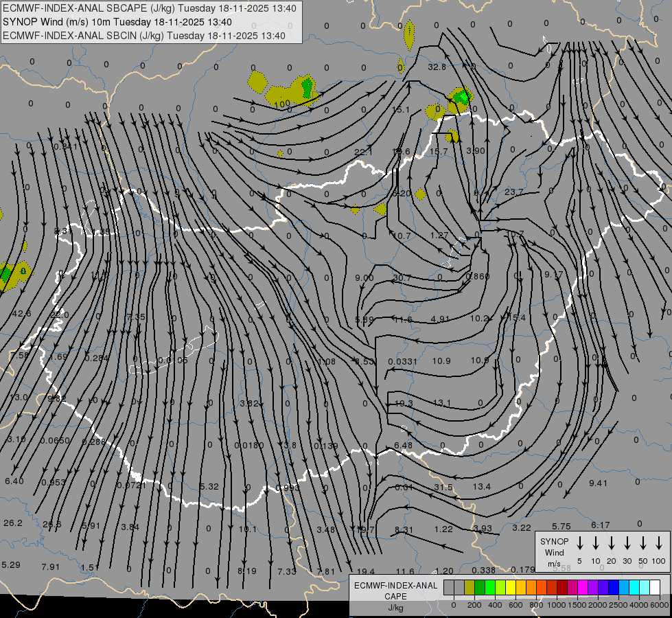The width and height of the screenshot is (672, 618).
Task: Click the 6000 tick label on CAPE scale
Action: 660,605
